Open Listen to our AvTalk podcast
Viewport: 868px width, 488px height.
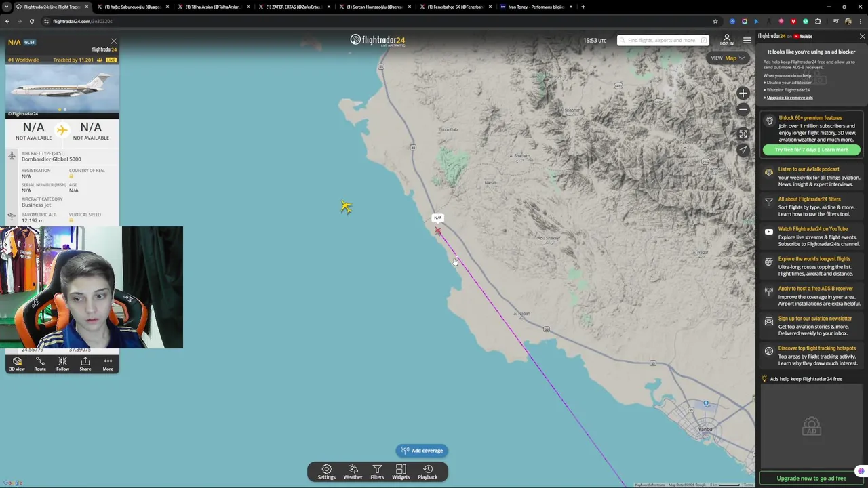812,176
